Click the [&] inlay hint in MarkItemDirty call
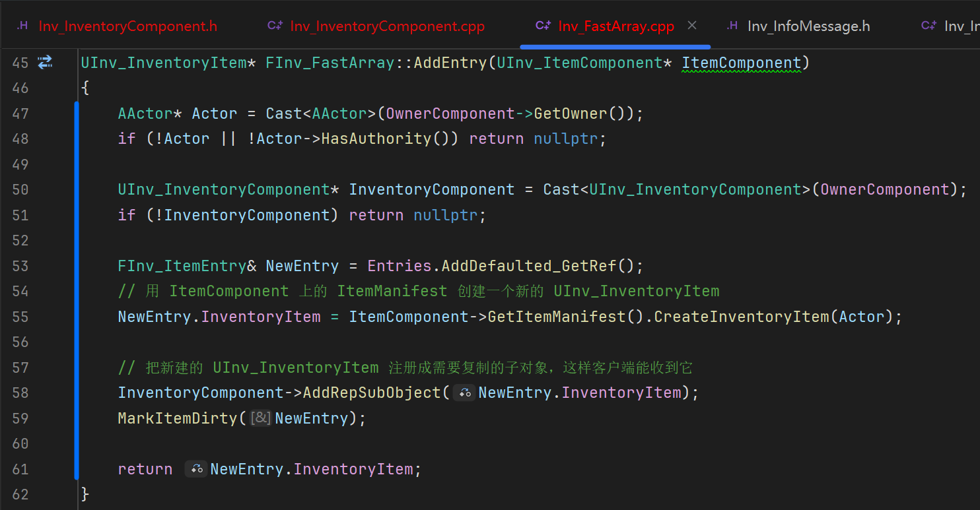The height and width of the screenshot is (510, 980). pos(261,418)
